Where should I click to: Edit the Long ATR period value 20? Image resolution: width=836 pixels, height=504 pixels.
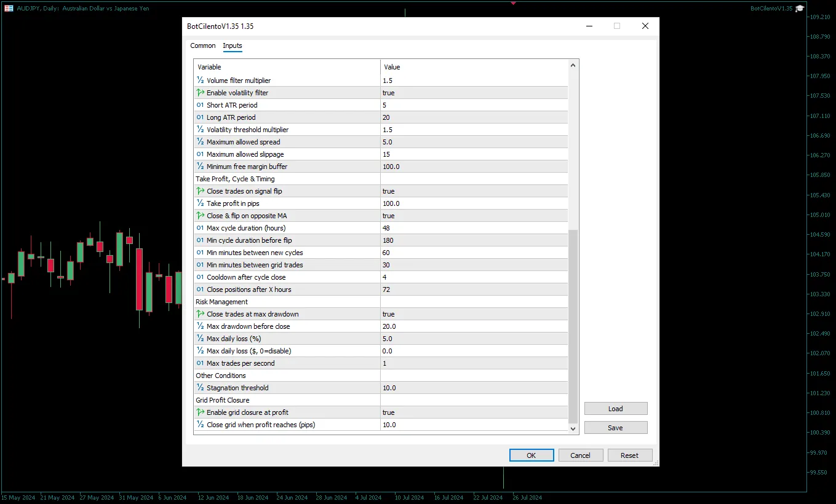[x=474, y=117]
